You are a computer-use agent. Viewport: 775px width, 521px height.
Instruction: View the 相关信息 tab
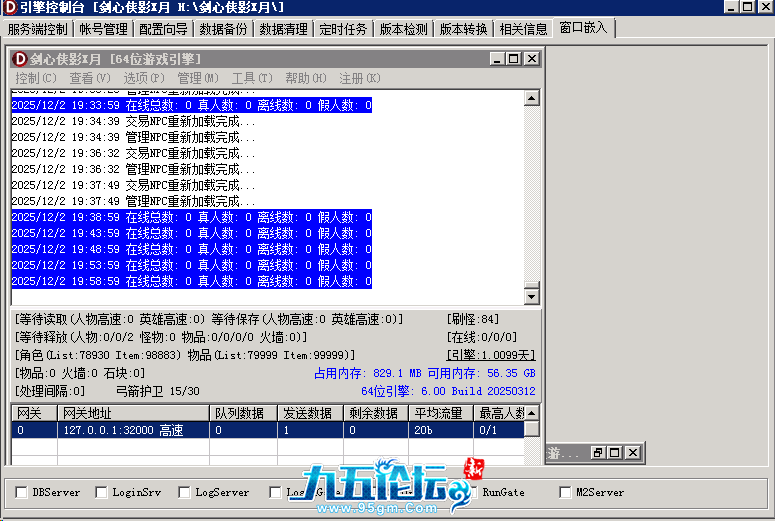(523, 29)
